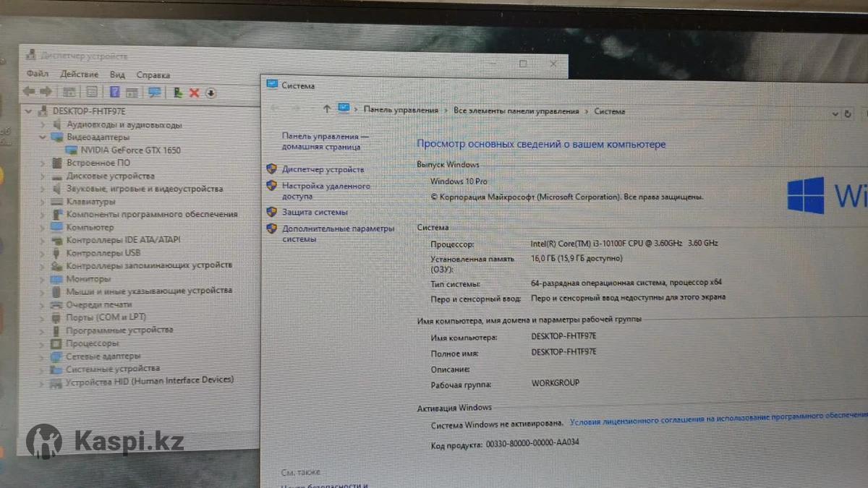The width and height of the screenshot is (868, 488).
Task: Open the Справка menu
Action: [153, 74]
